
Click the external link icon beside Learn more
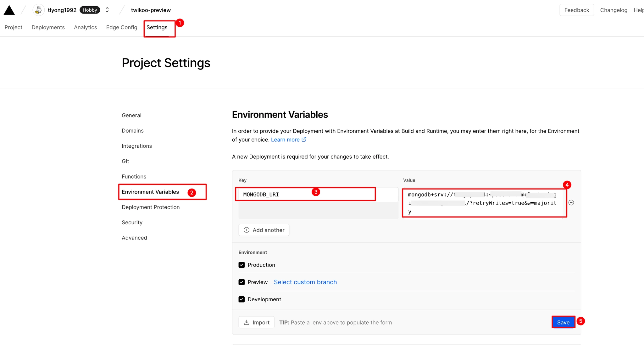[x=304, y=140]
